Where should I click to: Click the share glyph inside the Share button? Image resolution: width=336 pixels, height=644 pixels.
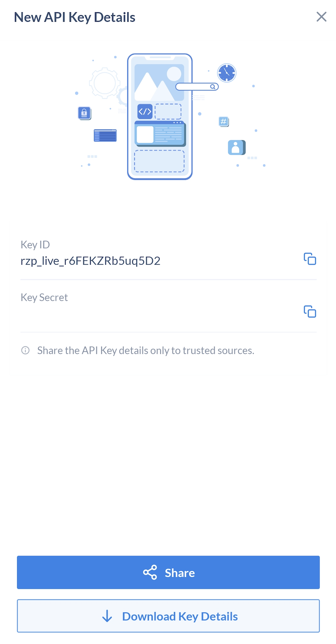(x=150, y=572)
